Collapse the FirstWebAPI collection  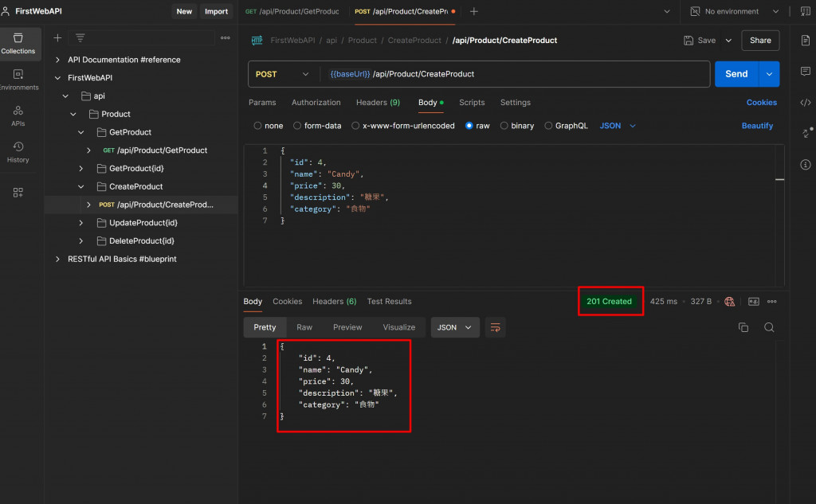coord(57,78)
